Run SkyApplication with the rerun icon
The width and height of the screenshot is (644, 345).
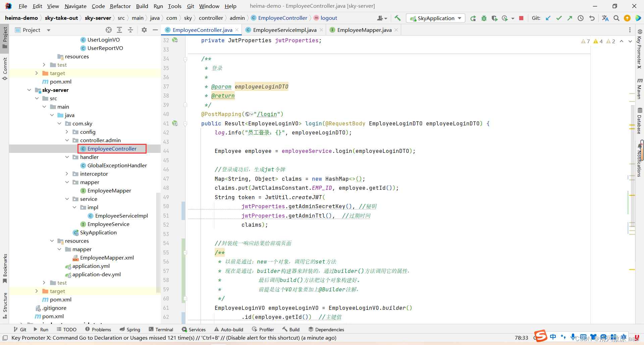(x=473, y=18)
